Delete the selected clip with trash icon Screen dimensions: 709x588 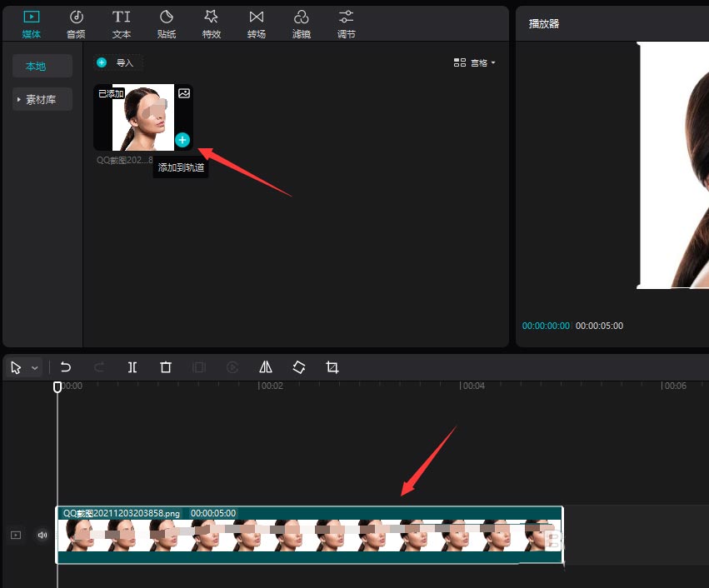(166, 367)
